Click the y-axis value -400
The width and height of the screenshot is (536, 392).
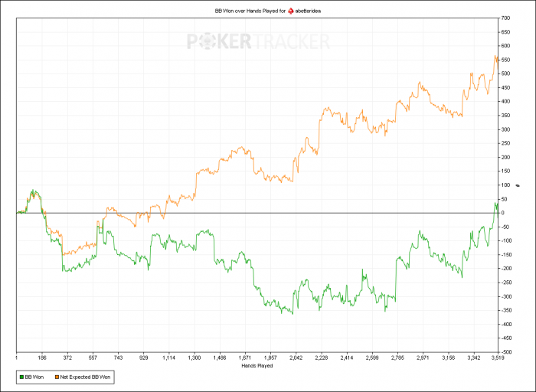(x=506, y=325)
